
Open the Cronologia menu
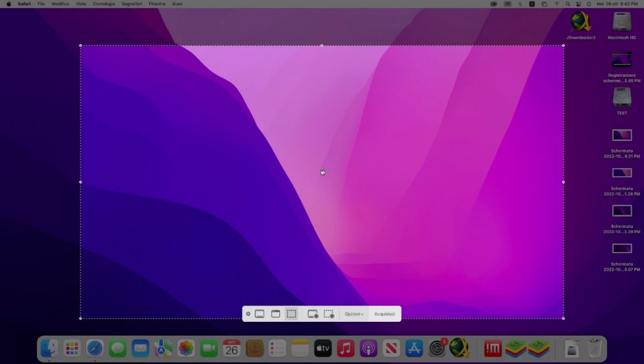click(x=104, y=4)
